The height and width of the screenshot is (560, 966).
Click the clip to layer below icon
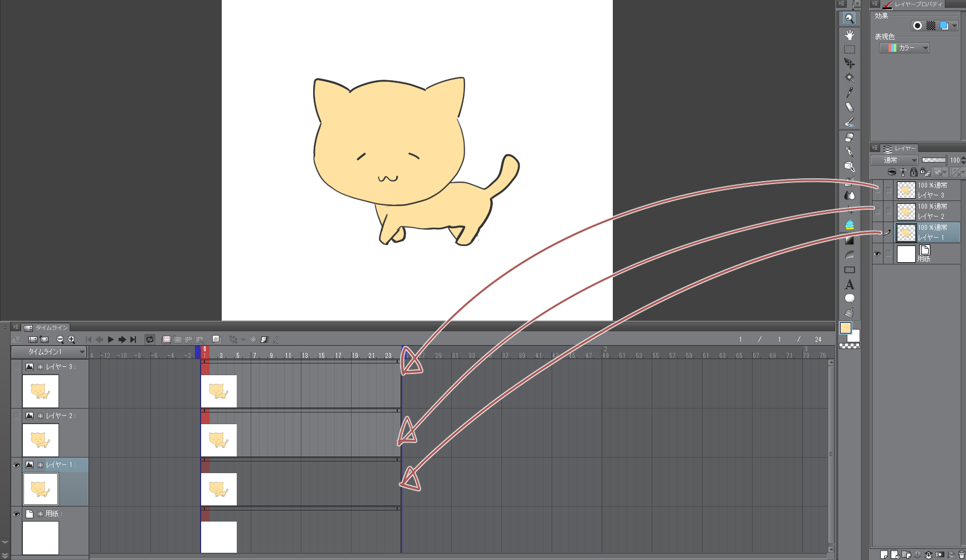[892, 172]
